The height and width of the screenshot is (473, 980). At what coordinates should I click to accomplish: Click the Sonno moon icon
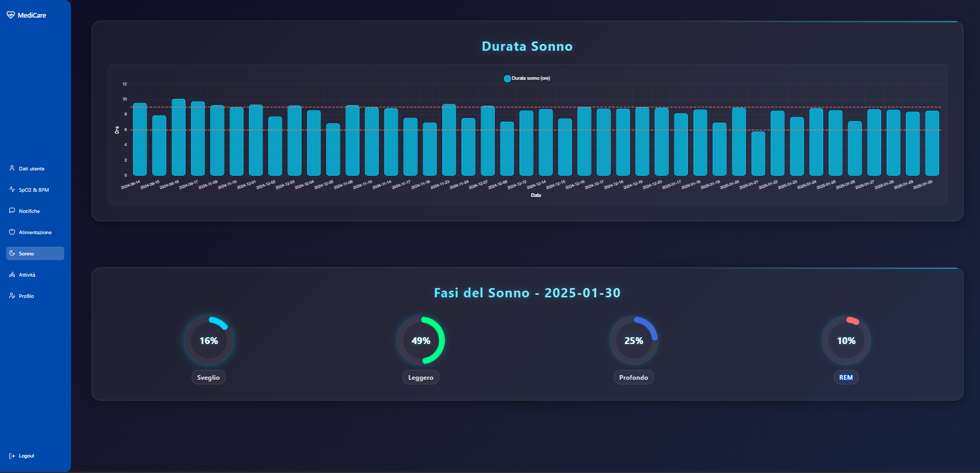[12, 253]
